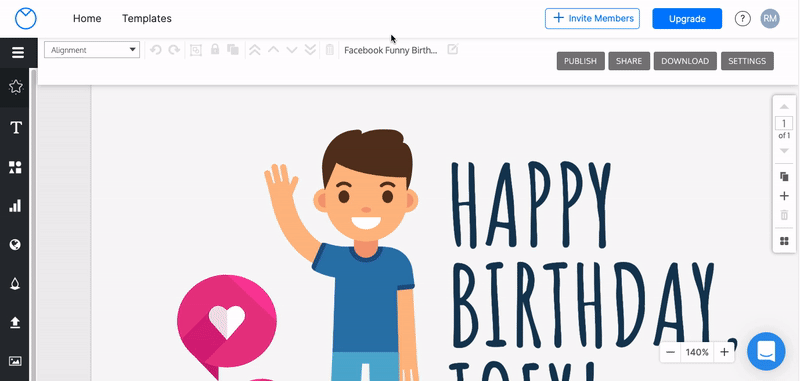Click the undo arrow icon
This screenshot has height=381, width=800.
click(156, 50)
